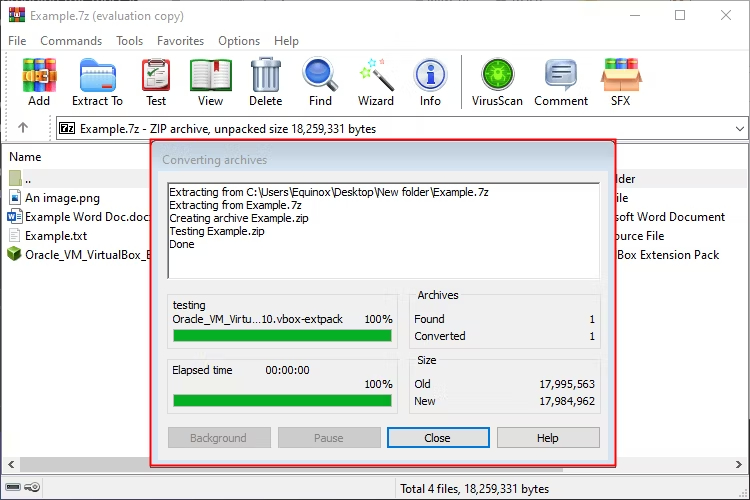
Task: Open the archive Comment tool
Action: pyautogui.click(x=561, y=75)
